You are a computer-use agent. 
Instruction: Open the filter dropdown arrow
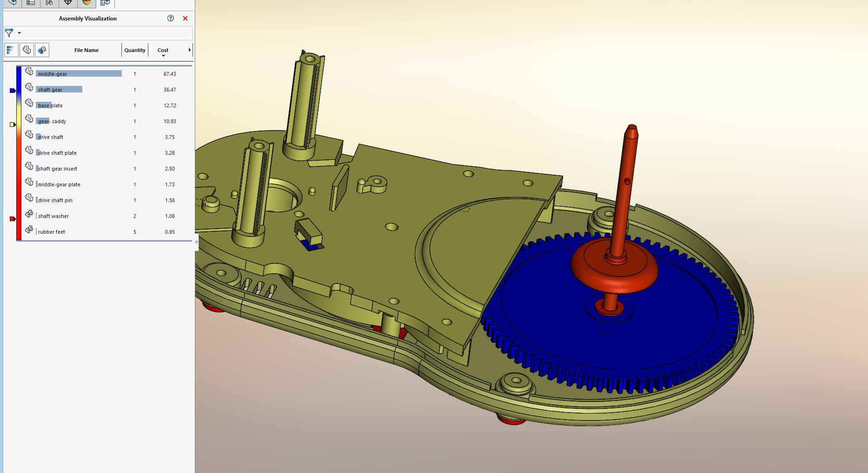(x=19, y=33)
